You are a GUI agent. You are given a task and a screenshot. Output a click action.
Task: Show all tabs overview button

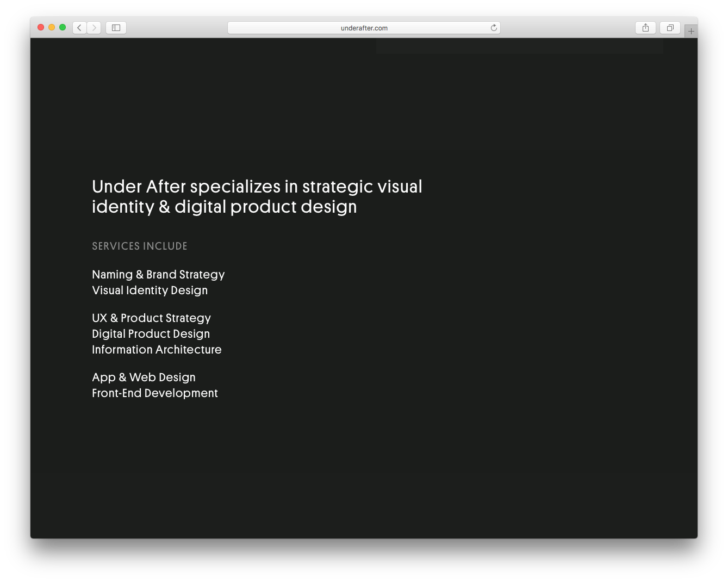670,28
